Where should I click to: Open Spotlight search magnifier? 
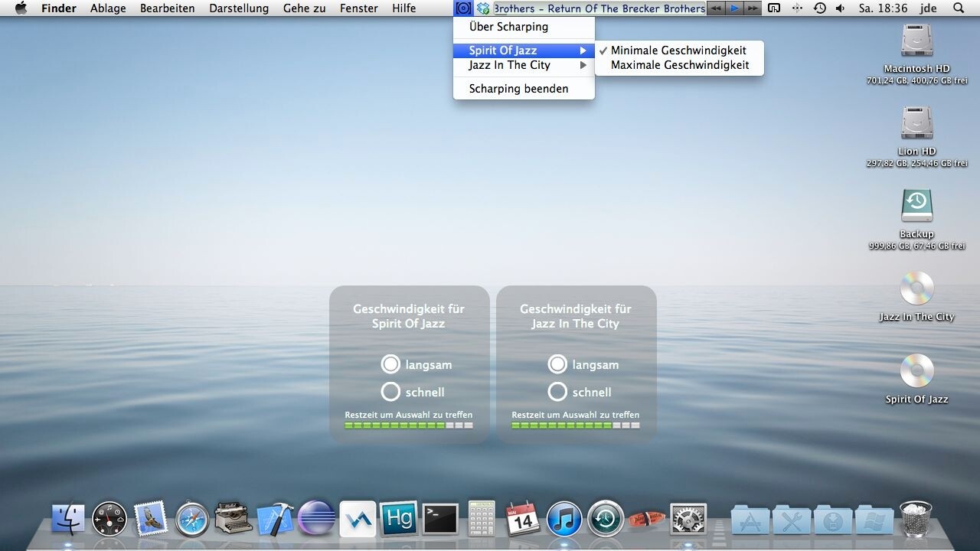959,8
